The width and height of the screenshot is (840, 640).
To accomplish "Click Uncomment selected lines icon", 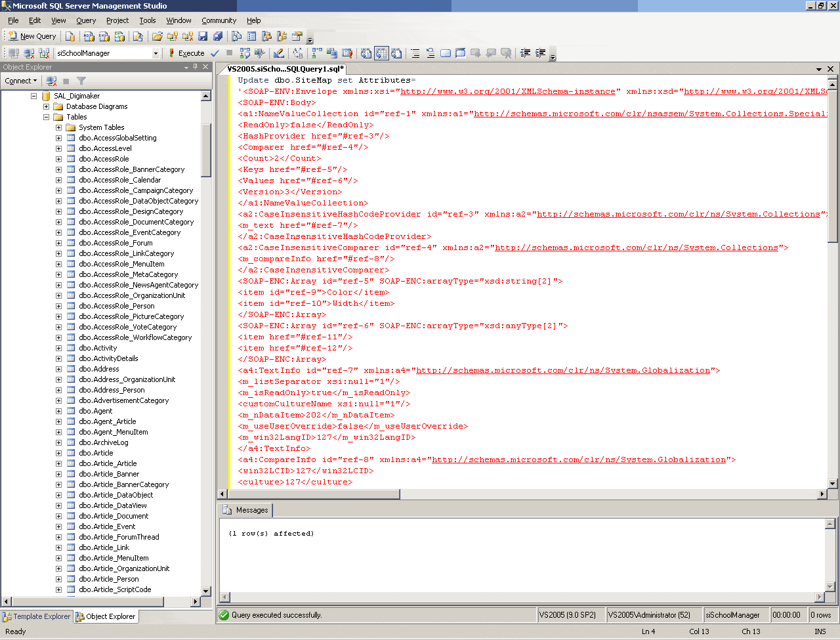I will (430, 53).
